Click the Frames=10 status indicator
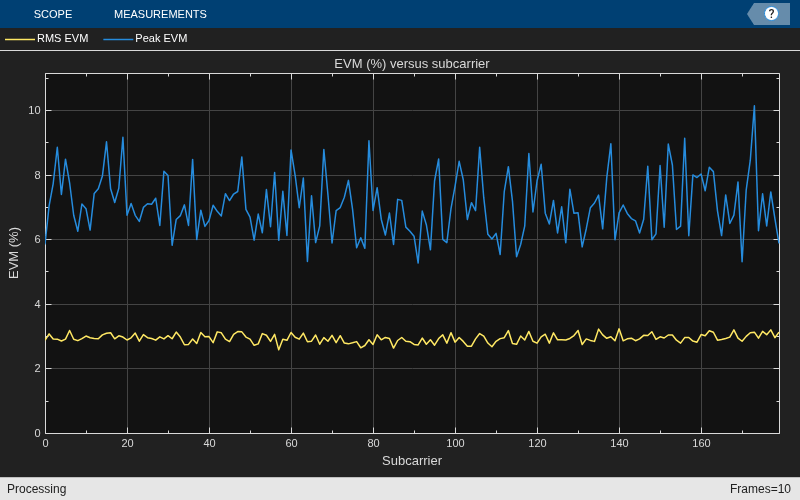The width and height of the screenshot is (800, 500). [x=760, y=489]
